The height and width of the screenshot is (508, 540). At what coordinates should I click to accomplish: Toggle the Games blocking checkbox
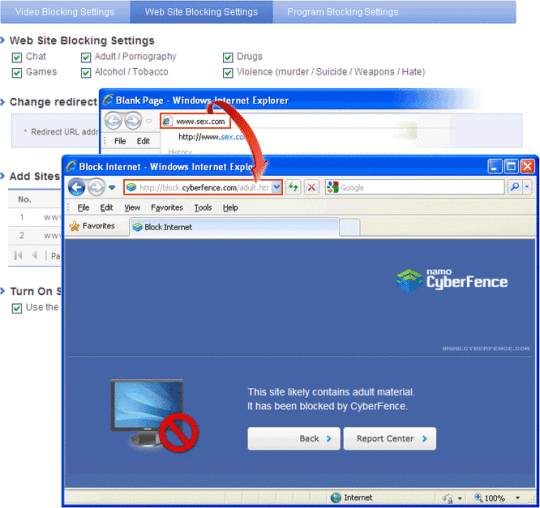click(x=17, y=73)
